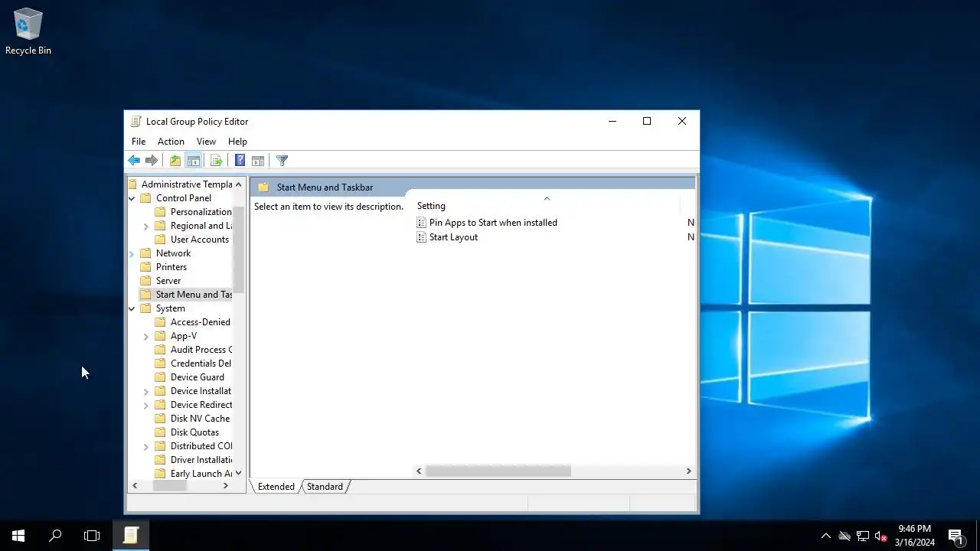Image resolution: width=980 pixels, height=551 pixels.
Task: Select Pin Apps to Start when installed
Action: (x=493, y=223)
